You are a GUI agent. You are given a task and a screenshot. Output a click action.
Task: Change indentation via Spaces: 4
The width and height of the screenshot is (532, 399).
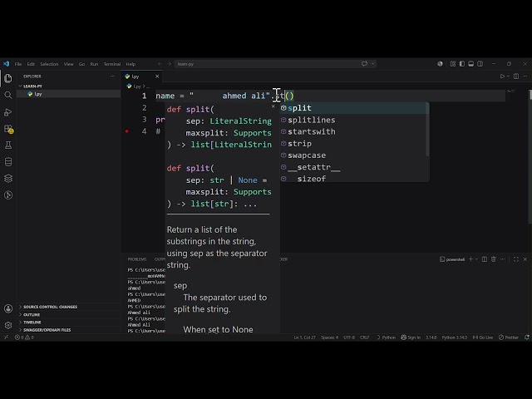(329, 337)
